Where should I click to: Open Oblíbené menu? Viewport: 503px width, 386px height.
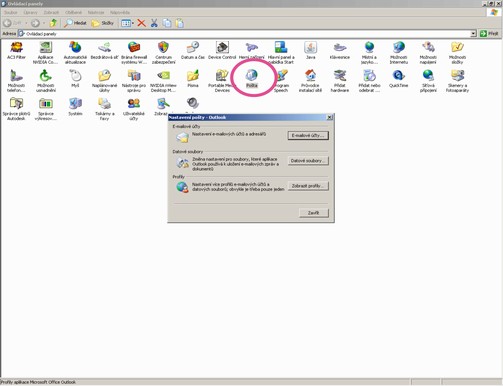point(73,12)
